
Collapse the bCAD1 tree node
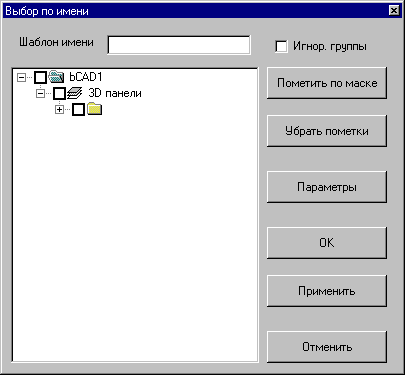coord(21,78)
